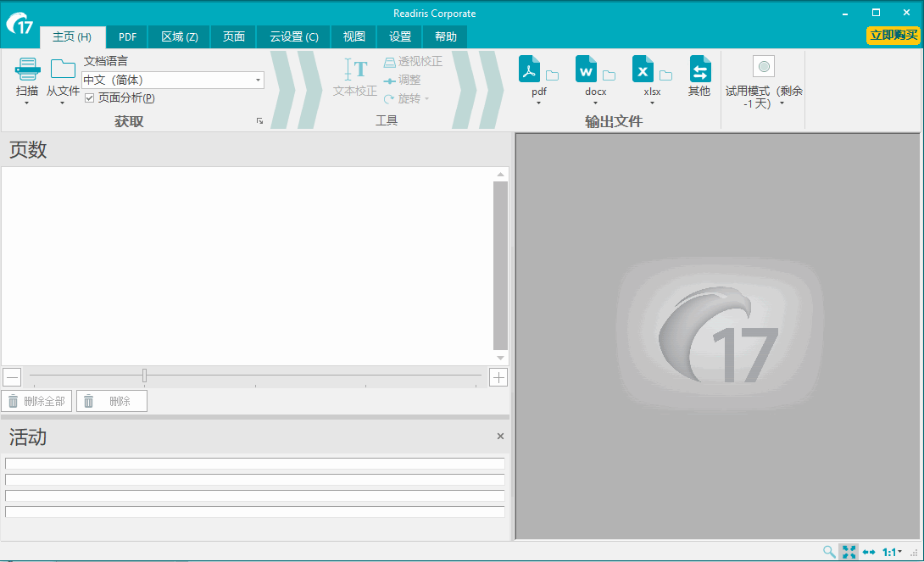
Task: Open the 区域 (Z) tab
Action: coord(179,37)
